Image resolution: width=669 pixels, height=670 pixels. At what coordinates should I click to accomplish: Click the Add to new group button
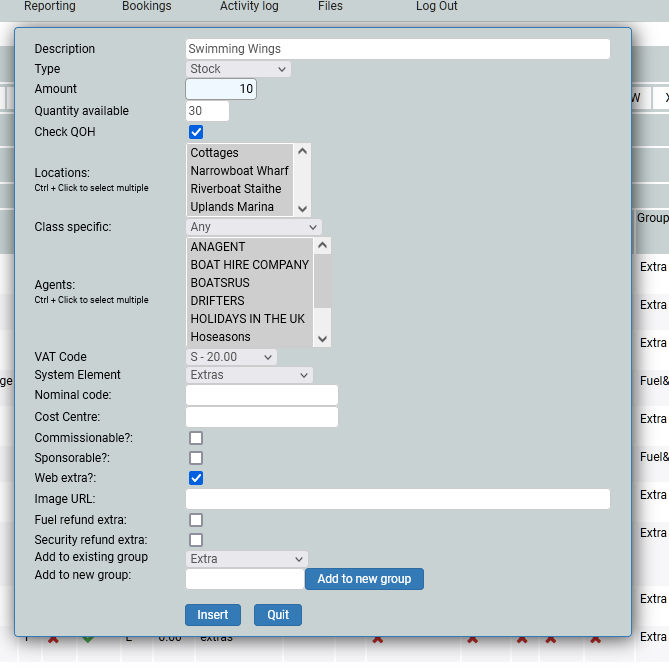click(364, 579)
